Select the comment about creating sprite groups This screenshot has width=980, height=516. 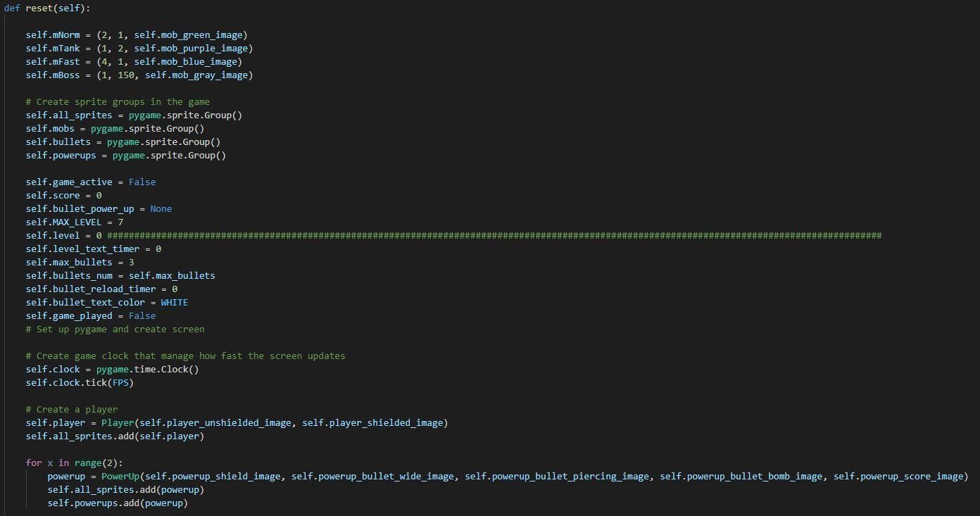pyautogui.click(x=118, y=101)
